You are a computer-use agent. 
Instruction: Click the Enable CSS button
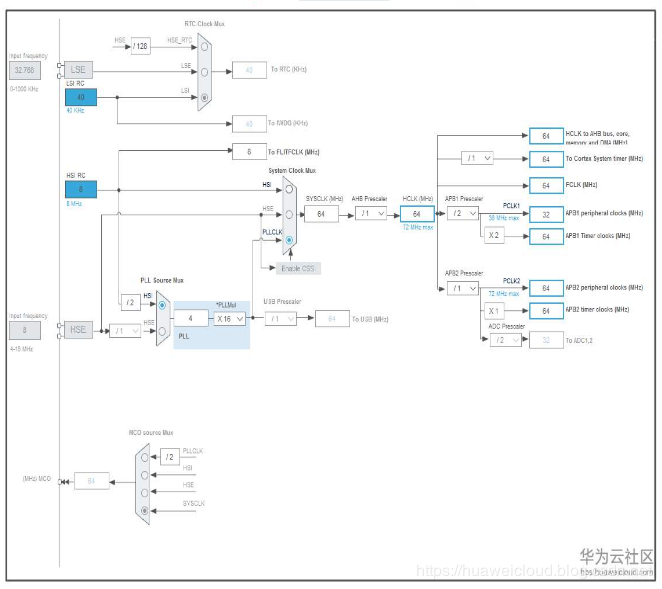[298, 268]
